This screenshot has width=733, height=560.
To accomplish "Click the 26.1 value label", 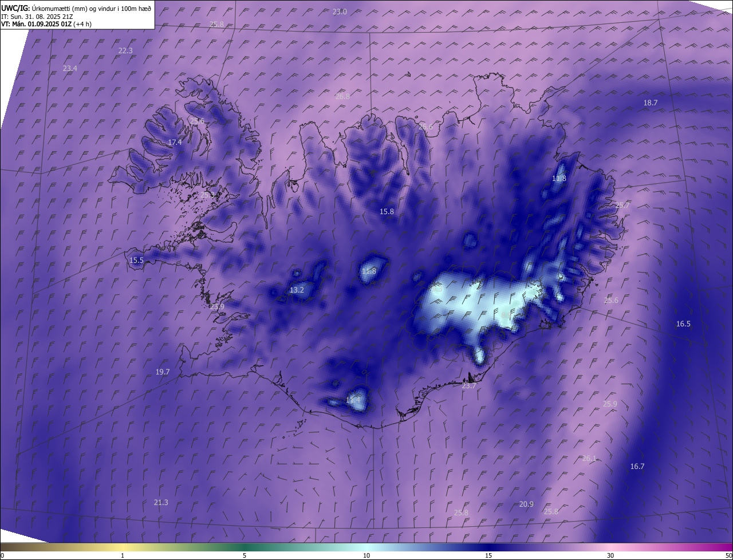I will coord(589,458).
